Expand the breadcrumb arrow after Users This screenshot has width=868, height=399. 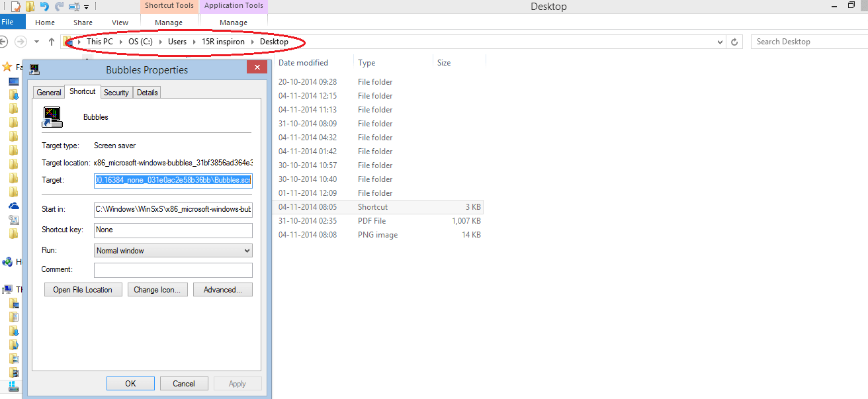pyautogui.click(x=194, y=42)
